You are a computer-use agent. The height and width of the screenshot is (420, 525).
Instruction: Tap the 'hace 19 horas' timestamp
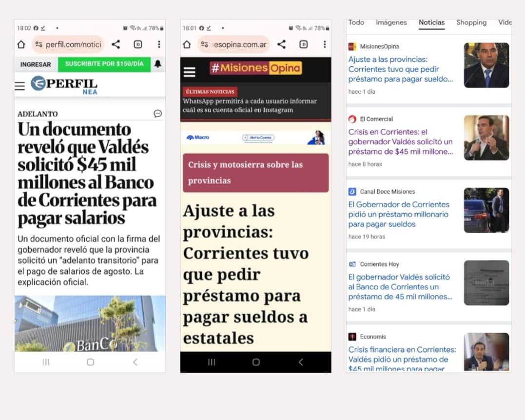(367, 237)
